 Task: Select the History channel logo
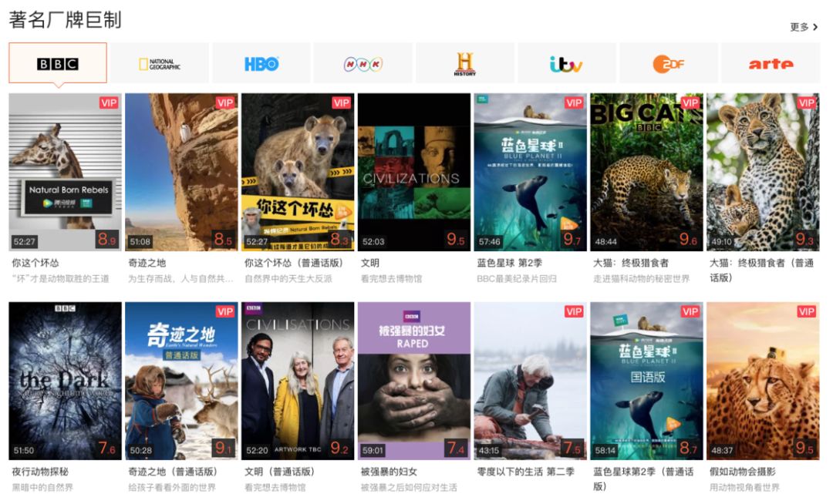465,63
